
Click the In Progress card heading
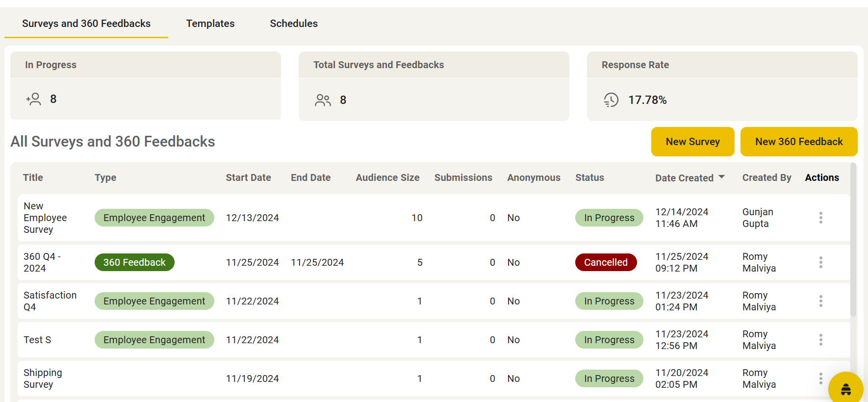point(51,65)
